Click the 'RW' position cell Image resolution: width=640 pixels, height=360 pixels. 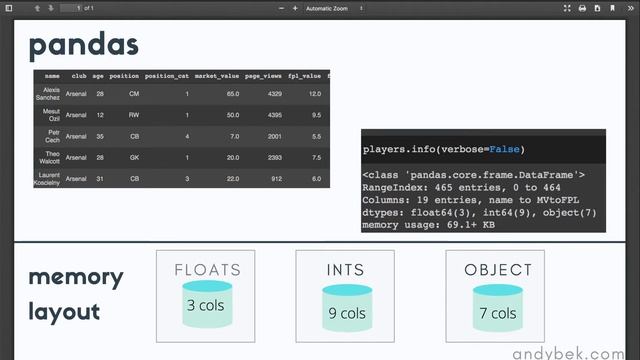[x=134, y=115]
